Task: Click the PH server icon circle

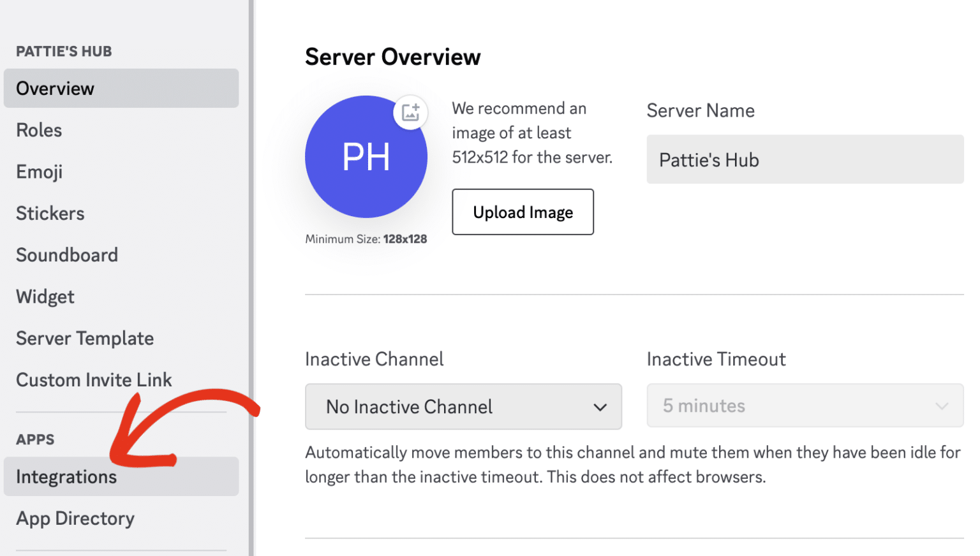Action: click(366, 156)
